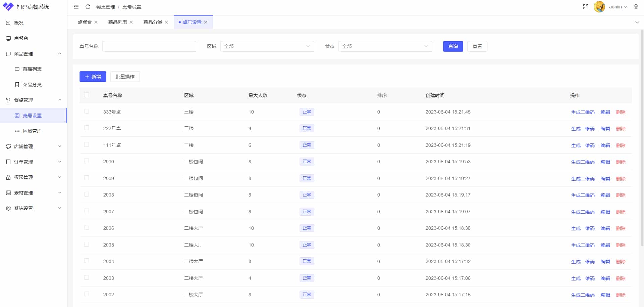This screenshot has width=644, height=307.
Task: Tick the checkbox next to table 2007
Action: click(87, 211)
